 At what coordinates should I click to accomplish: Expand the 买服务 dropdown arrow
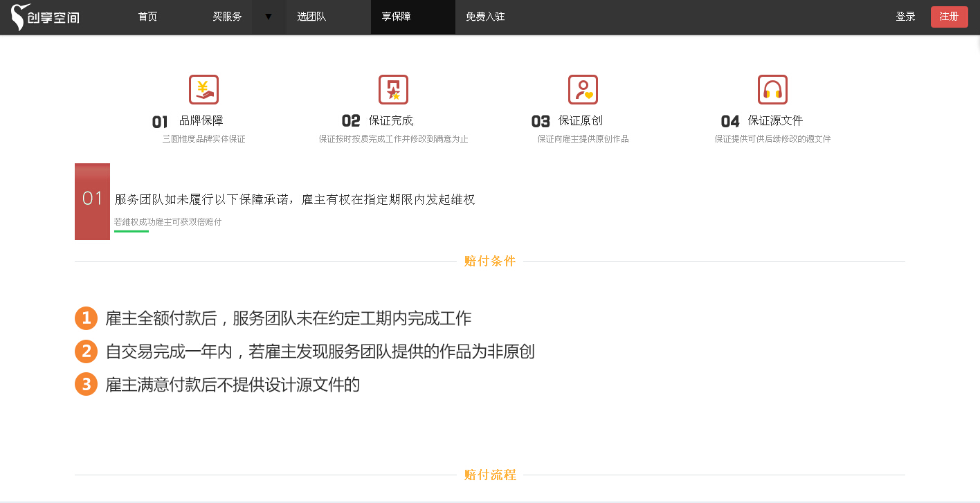click(269, 17)
